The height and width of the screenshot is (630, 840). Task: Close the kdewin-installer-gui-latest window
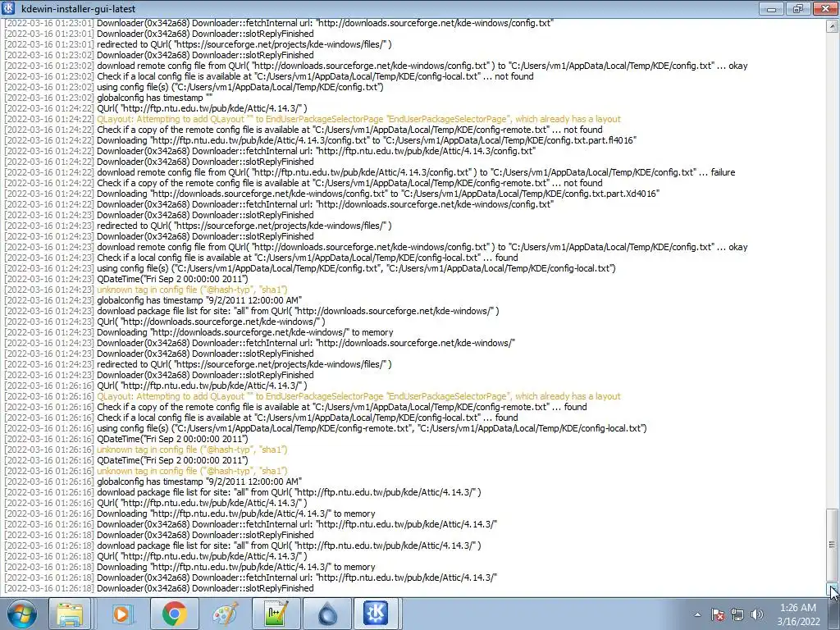pos(824,8)
